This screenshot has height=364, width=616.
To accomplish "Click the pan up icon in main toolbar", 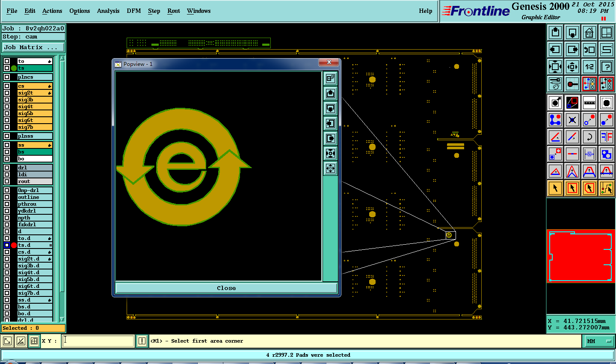I will pyautogui.click(x=555, y=33).
